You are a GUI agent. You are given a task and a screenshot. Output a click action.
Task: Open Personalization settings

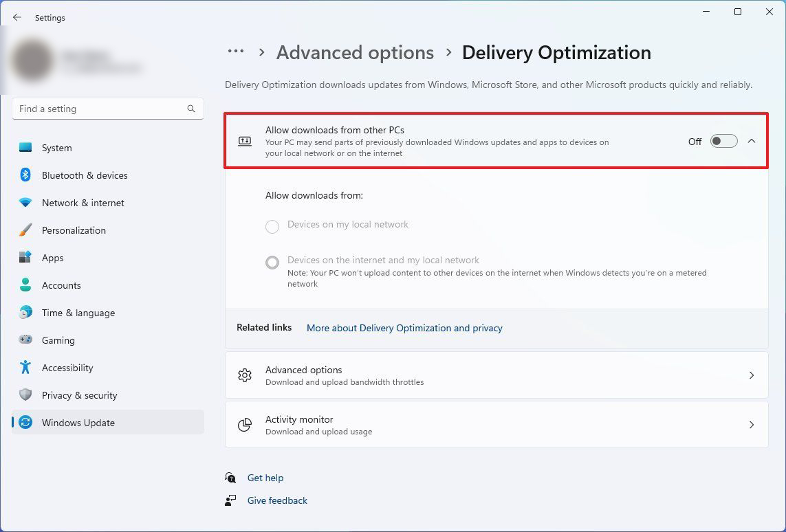pyautogui.click(x=108, y=230)
